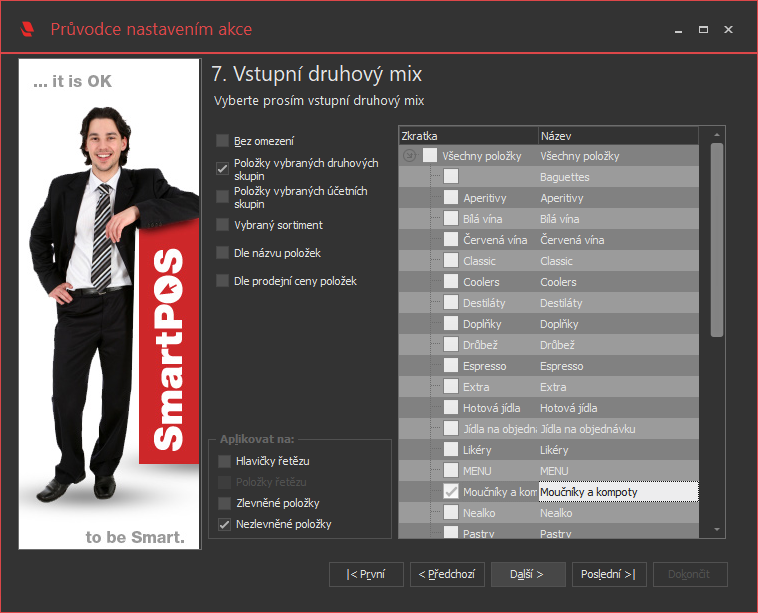758x613 pixels.
Task: Click the vertical scrollbar thumb
Action: (717, 240)
